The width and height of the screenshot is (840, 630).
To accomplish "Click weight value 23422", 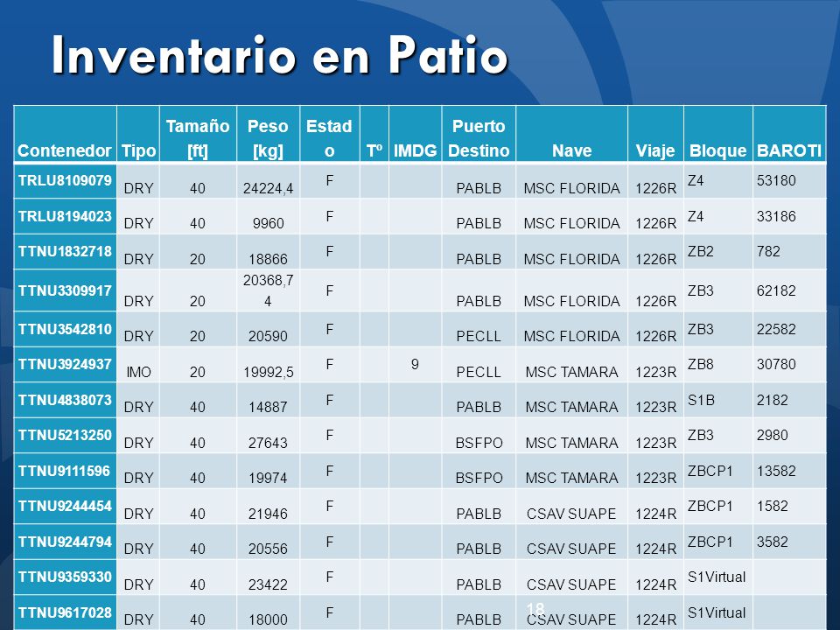I will 268,584.
